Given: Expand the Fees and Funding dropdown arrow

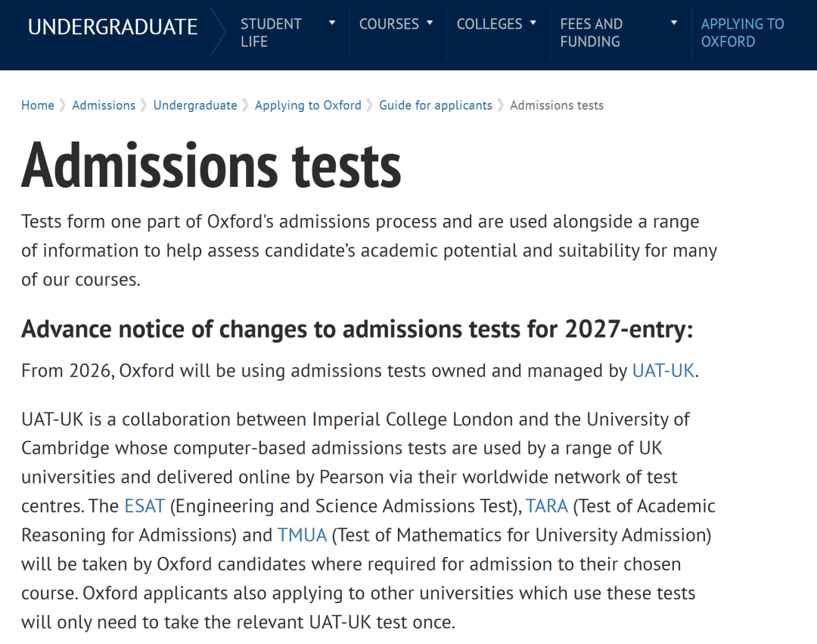Looking at the screenshot, I should 673,23.
